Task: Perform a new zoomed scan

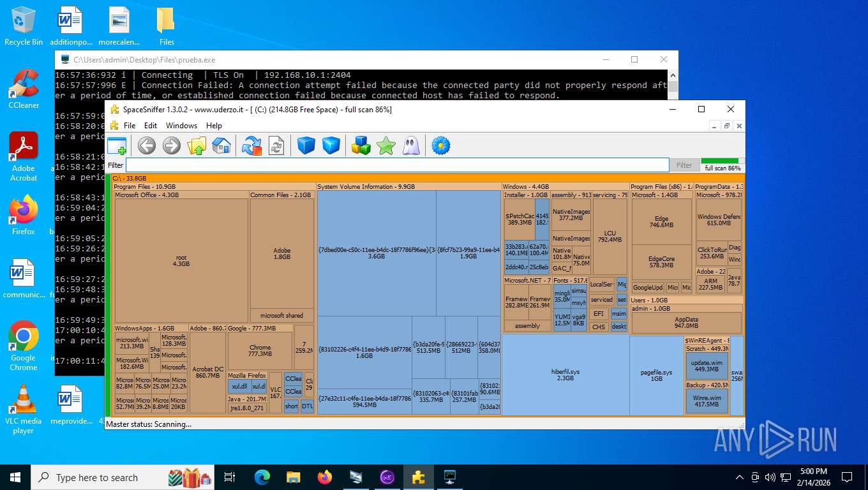Action: point(276,145)
